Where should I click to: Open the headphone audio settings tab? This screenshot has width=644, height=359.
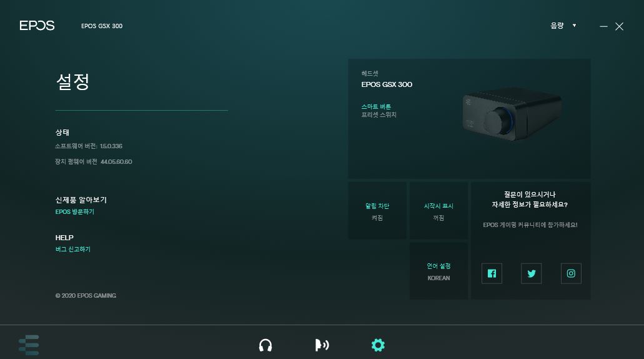(265, 345)
